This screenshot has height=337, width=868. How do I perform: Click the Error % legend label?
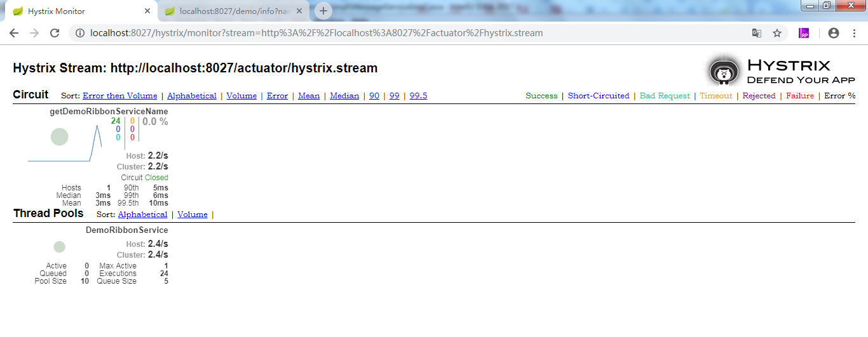pos(840,96)
